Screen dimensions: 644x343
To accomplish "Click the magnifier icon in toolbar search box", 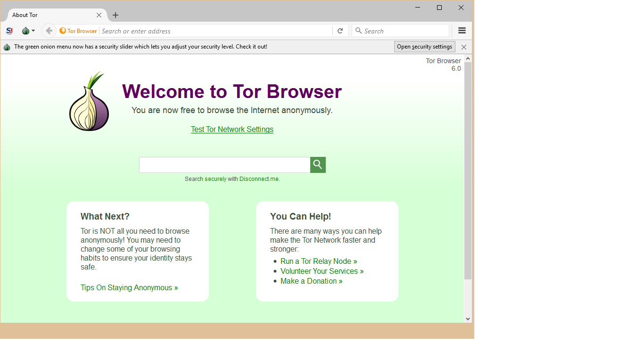I will (359, 31).
